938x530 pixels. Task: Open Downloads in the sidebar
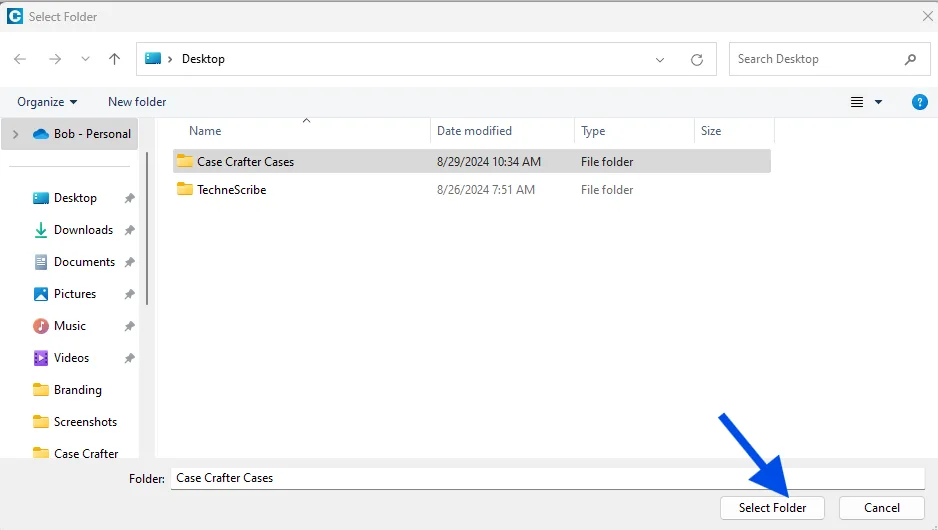click(83, 230)
